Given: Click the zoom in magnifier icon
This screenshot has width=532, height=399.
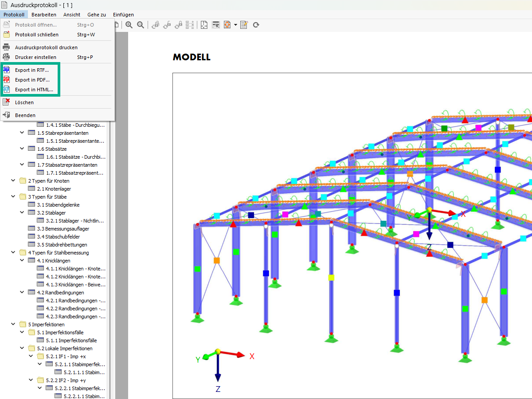Looking at the screenshot, I should (x=129, y=25).
